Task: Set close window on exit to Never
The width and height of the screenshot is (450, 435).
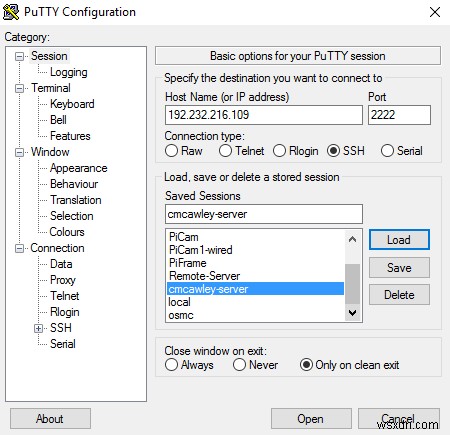Action: tap(239, 365)
